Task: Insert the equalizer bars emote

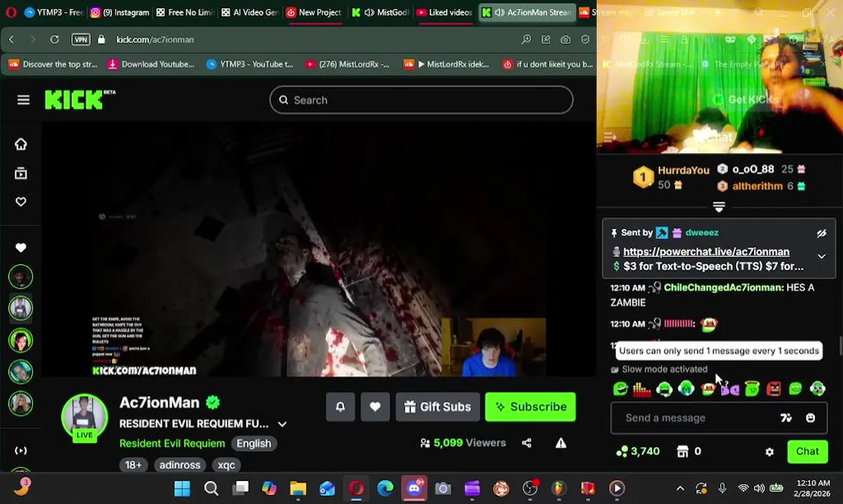Action: click(641, 388)
